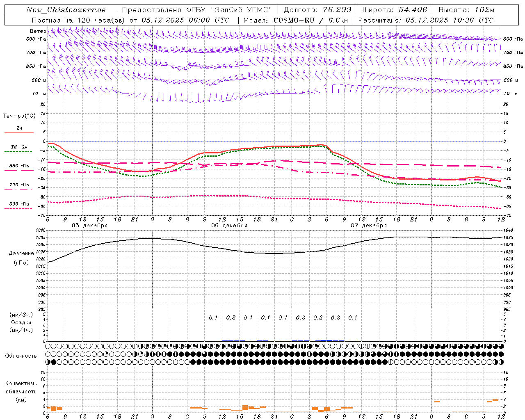The width and height of the screenshot is (525, 420).
Task: Select the text Прогноз на 120 часа(ов)
Action: pos(79,20)
